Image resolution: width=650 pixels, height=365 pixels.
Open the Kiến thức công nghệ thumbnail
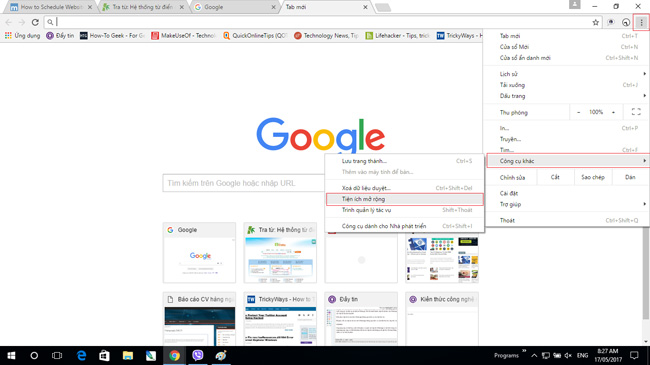(442, 319)
